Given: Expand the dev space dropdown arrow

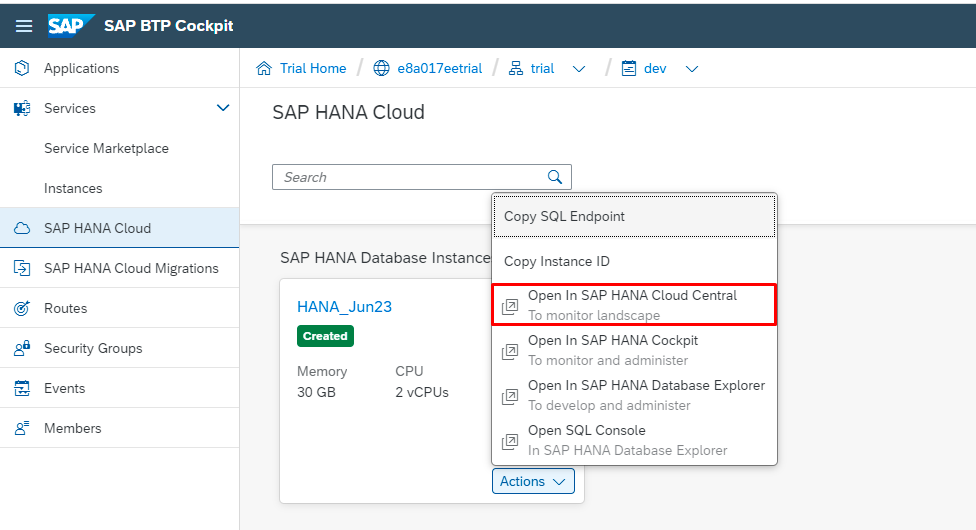Looking at the screenshot, I should (692, 69).
